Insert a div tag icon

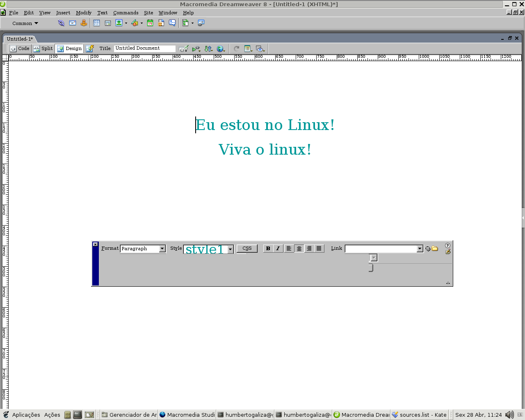108,23
